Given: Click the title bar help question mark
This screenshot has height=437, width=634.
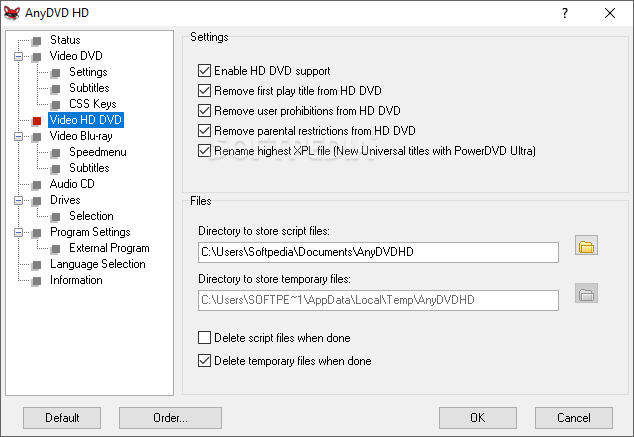Looking at the screenshot, I should pyautogui.click(x=565, y=13).
